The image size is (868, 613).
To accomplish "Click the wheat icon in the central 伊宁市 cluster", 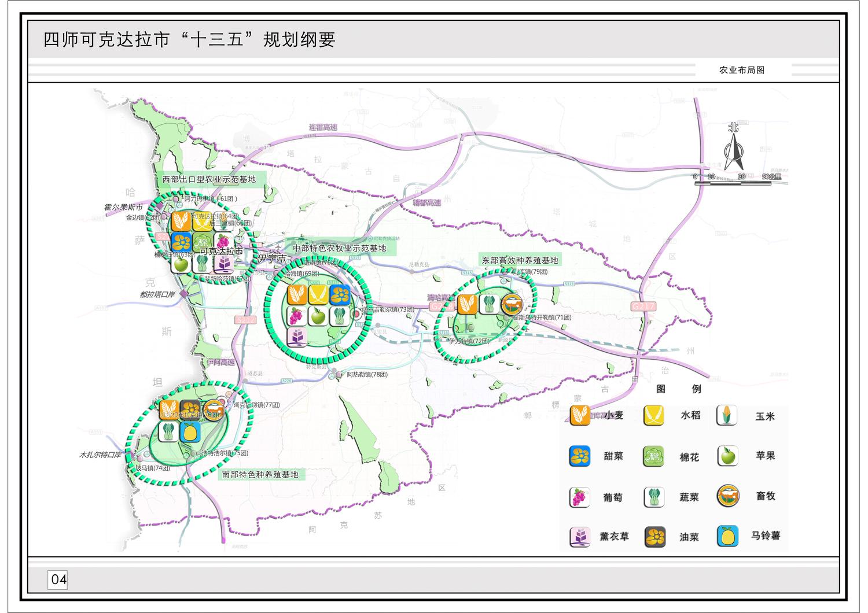I will pos(297,294).
